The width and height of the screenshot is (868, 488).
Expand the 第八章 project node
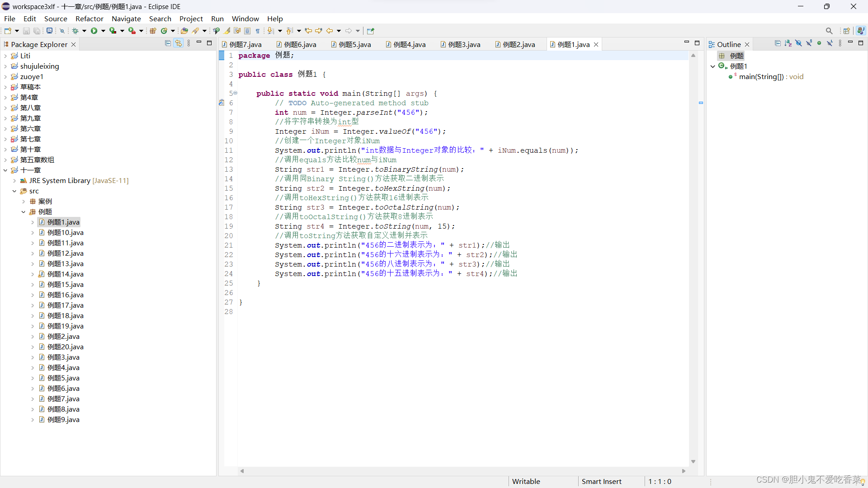(x=5, y=108)
